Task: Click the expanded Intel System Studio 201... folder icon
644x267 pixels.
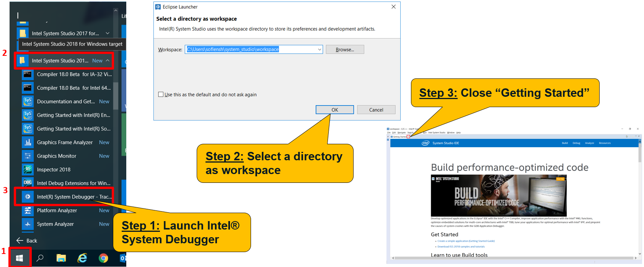Action: [x=23, y=60]
